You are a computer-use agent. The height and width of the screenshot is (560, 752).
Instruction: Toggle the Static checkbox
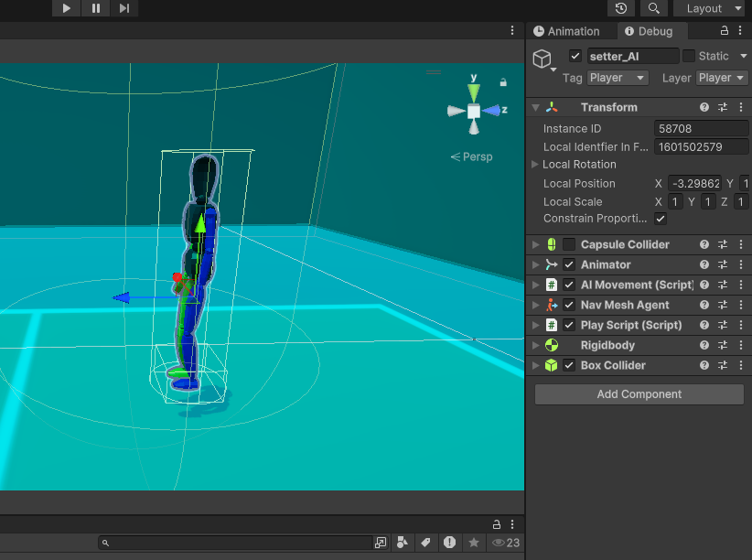click(689, 56)
